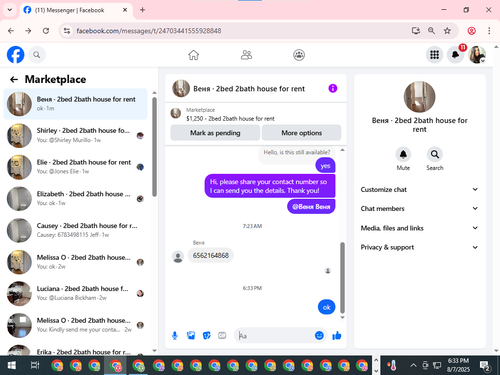Open Shirley 2bed 2bath house conversation

(x=76, y=135)
